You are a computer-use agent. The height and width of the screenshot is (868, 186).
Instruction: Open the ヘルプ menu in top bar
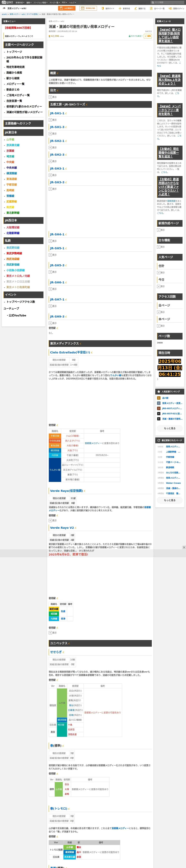73,2
